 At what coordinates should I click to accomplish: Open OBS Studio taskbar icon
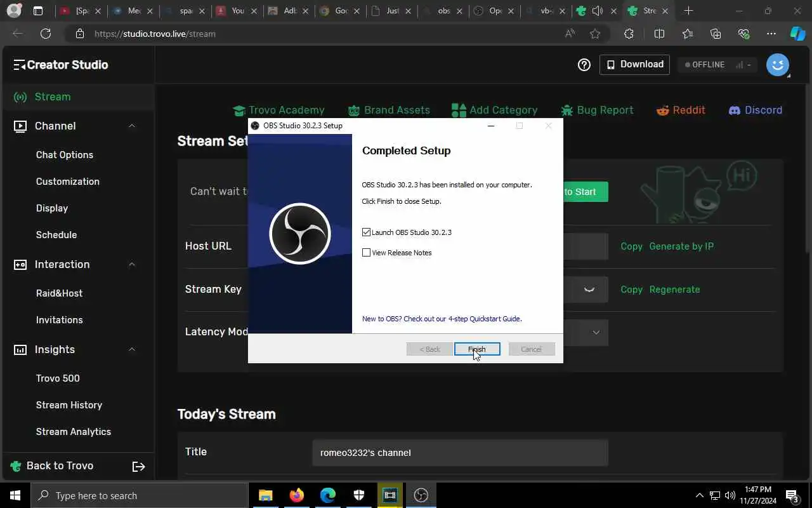421,495
